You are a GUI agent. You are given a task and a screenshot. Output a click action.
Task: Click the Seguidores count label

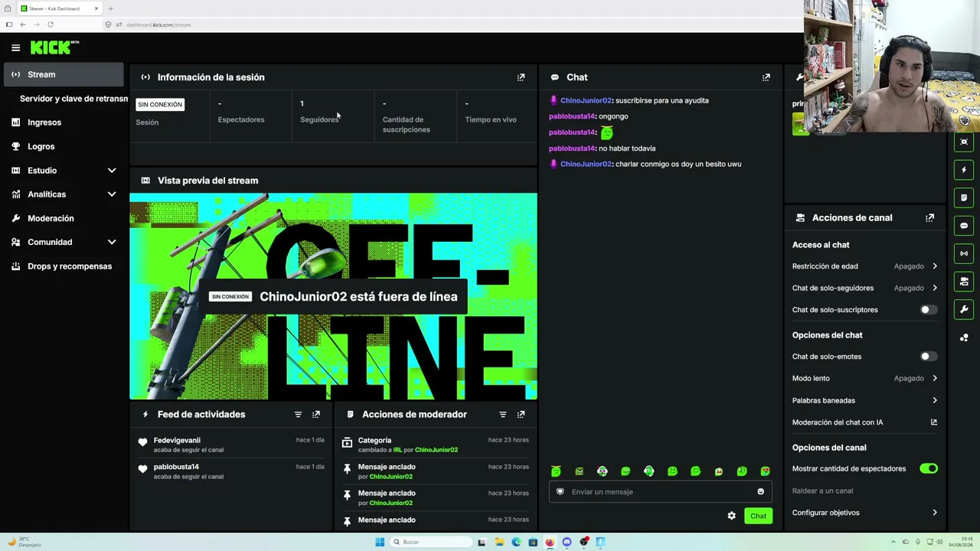point(319,119)
